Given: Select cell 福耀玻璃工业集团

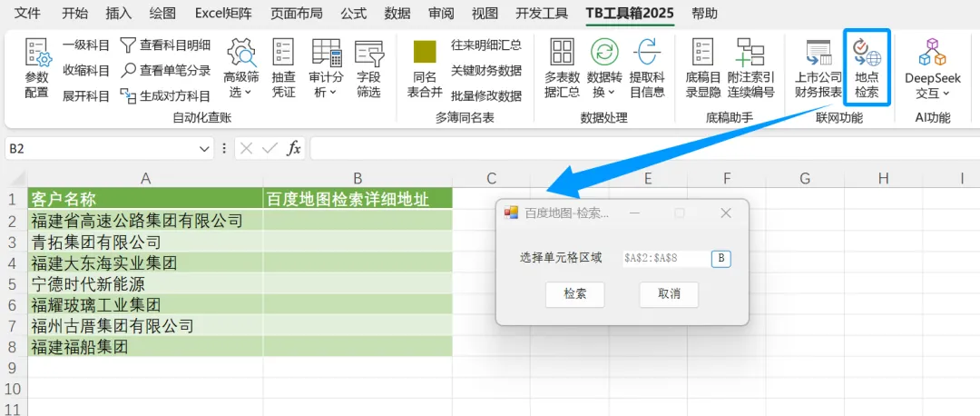Looking at the screenshot, I should coord(145,304).
